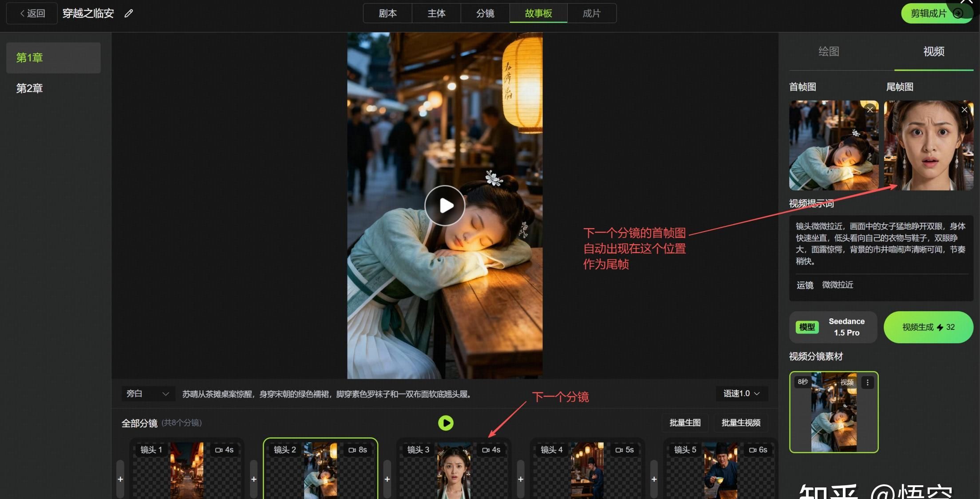980x499 pixels.
Task: Insert a shot between 镜头 2 and 镜头 3
Action: click(387, 479)
